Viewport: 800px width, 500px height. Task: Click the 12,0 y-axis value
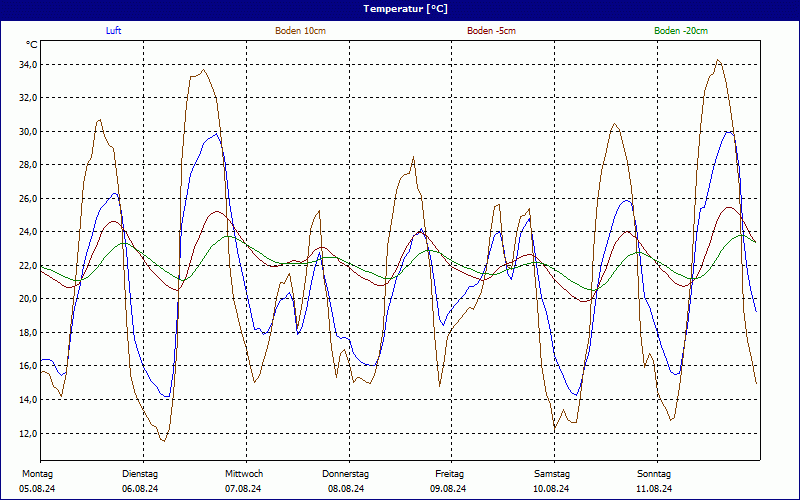tap(28, 433)
